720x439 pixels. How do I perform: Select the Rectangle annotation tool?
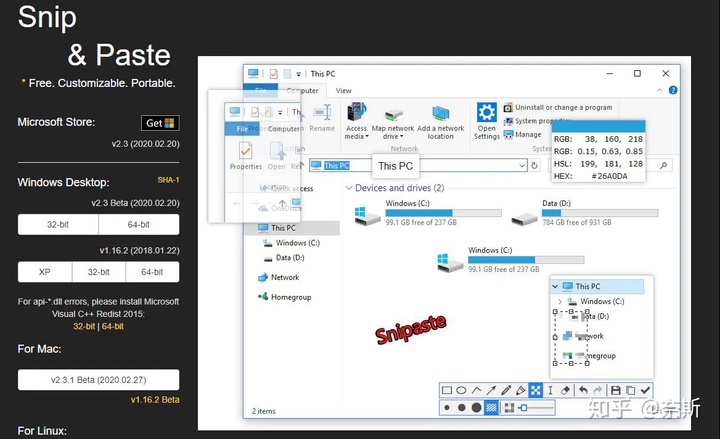click(x=446, y=390)
